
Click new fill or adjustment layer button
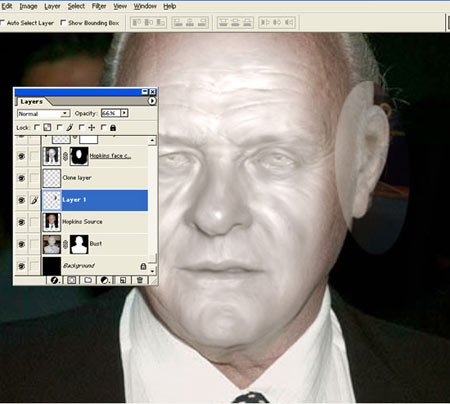click(105, 280)
